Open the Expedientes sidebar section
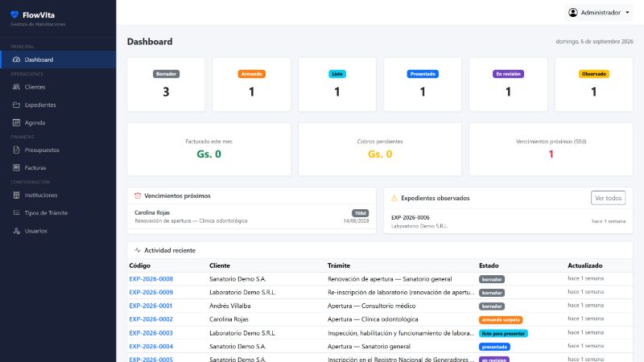The height and width of the screenshot is (362, 644). [x=58, y=105]
